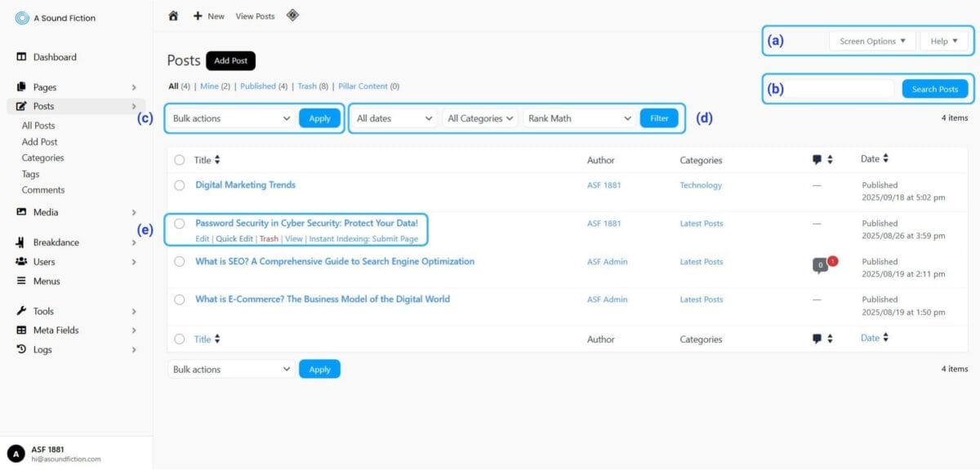Image resolution: width=980 pixels, height=470 pixels.
Task: Open the Tools wrench menu
Action: pyautogui.click(x=22, y=311)
